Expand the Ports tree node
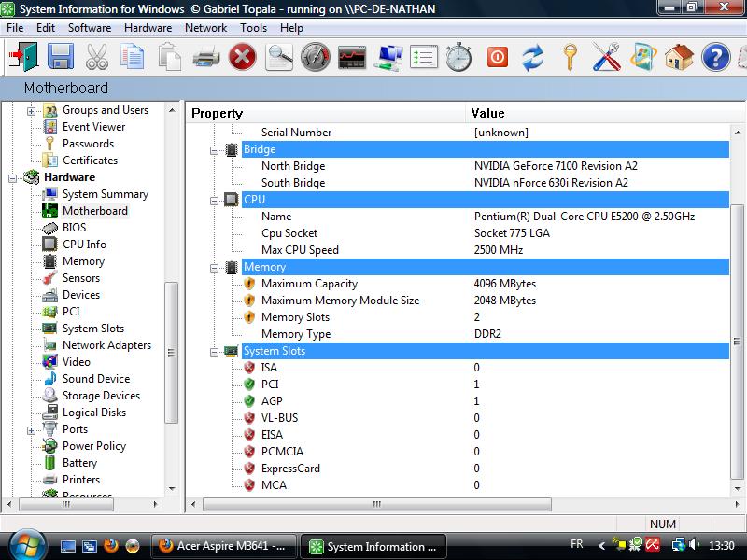The height and width of the screenshot is (560, 747). click(x=31, y=430)
